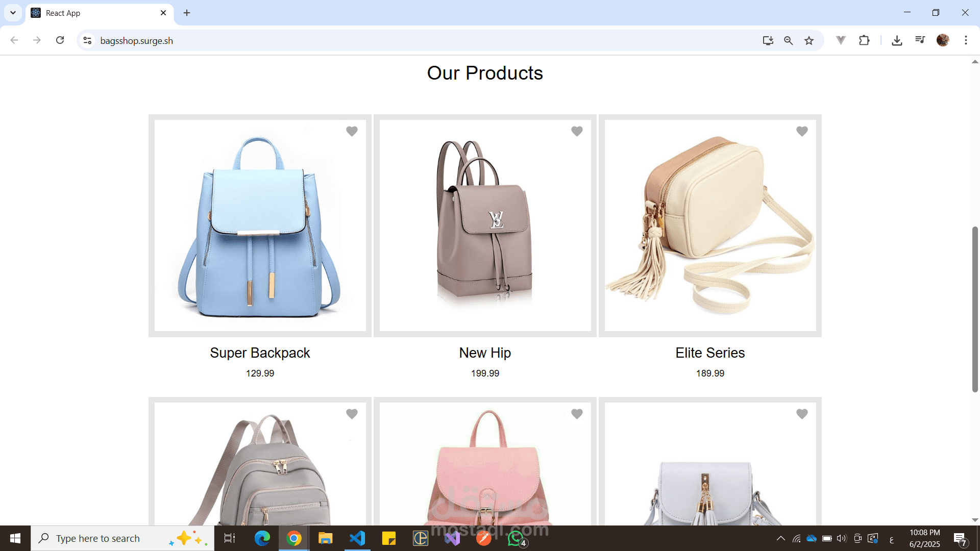The width and height of the screenshot is (980, 551).
Task: Open the orange Postman icon on taskbar
Action: 483,538
